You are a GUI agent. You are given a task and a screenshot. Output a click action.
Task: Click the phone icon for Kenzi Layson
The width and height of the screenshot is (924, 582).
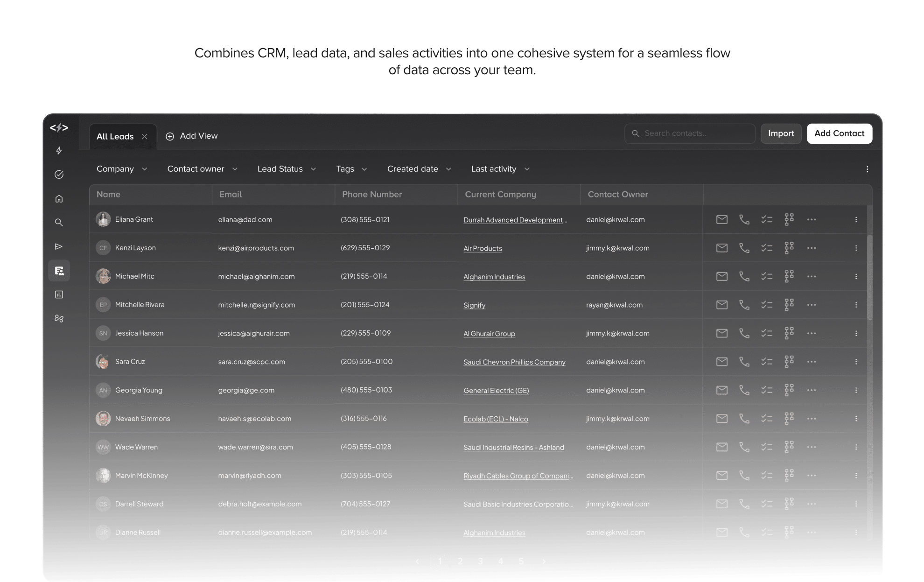(x=744, y=248)
